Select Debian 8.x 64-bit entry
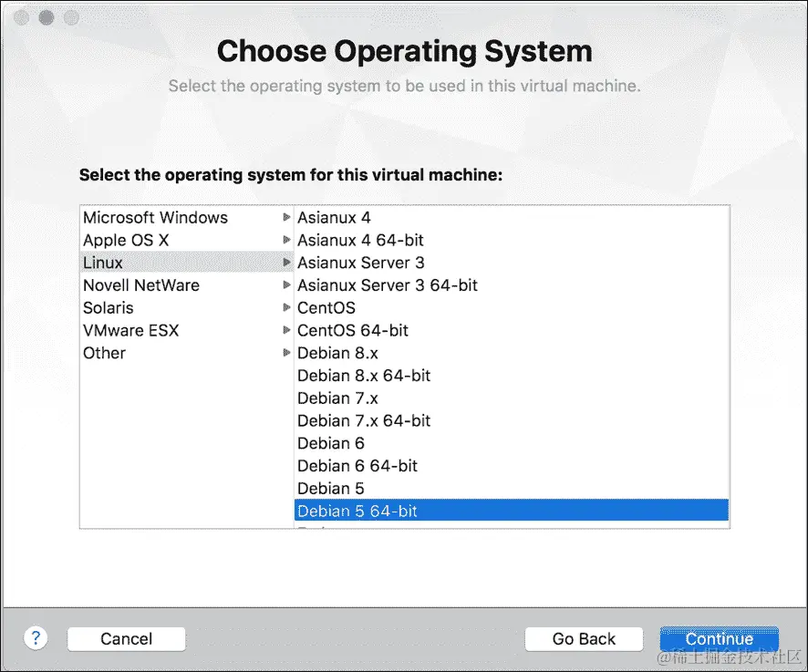The height and width of the screenshot is (672, 808). pyautogui.click(x=512, y=376)
